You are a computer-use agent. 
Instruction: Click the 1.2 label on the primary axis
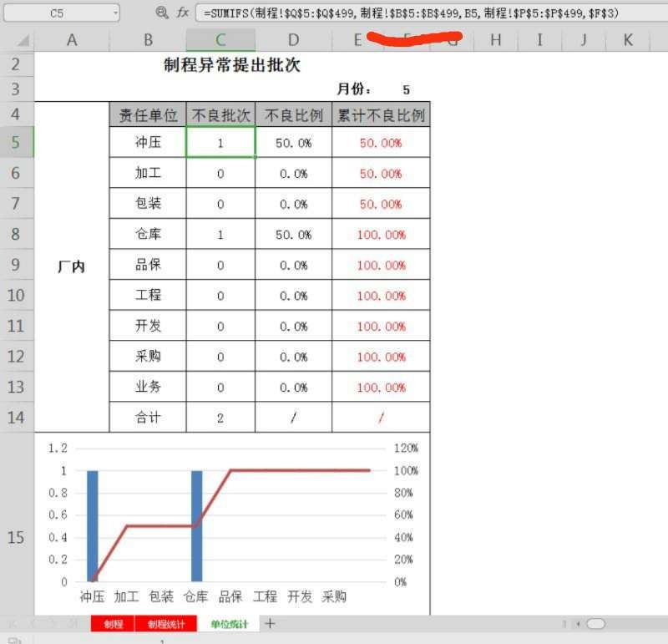click(x=58, y=449)
